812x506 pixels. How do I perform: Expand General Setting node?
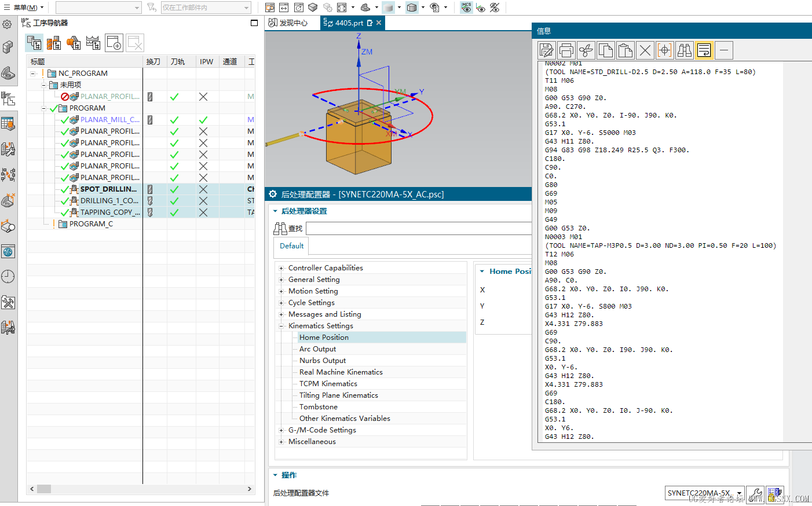point(281,280)
